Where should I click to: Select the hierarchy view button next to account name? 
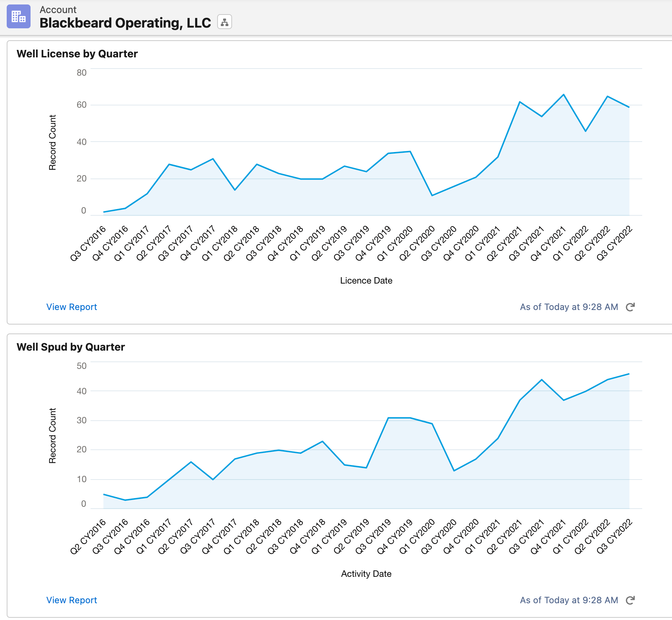coord(224,22)
